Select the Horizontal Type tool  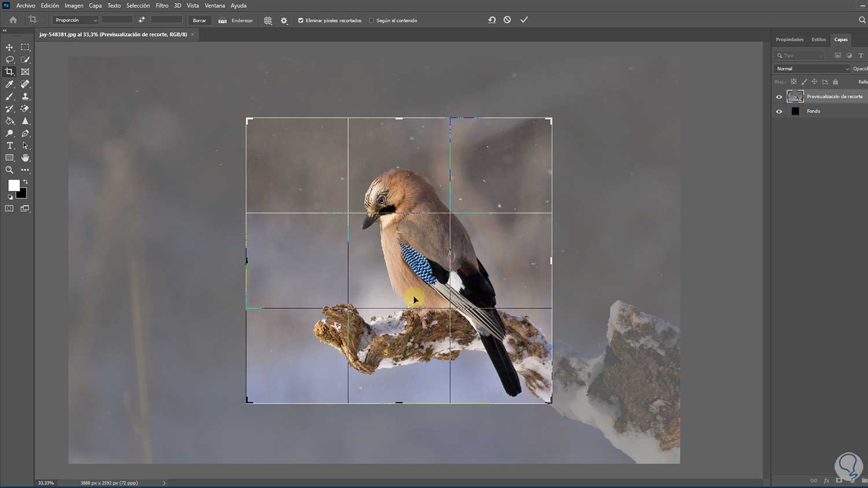9,146
